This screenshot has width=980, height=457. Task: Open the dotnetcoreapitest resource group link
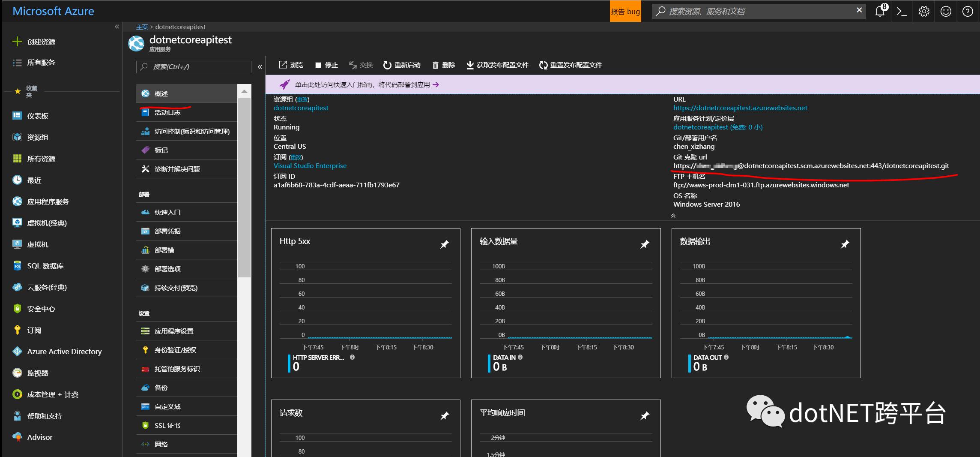pyautogui.click(x=301, y=108)
